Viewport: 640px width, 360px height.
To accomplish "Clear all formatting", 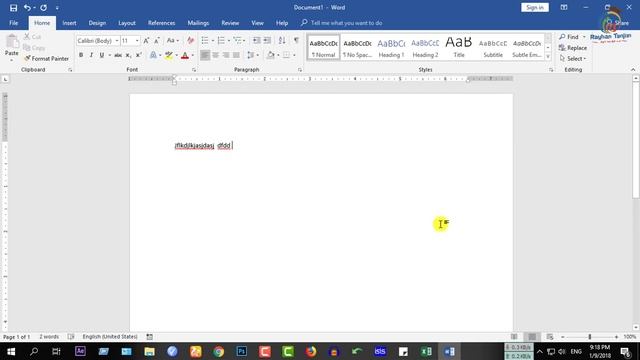I will (190, 40).
